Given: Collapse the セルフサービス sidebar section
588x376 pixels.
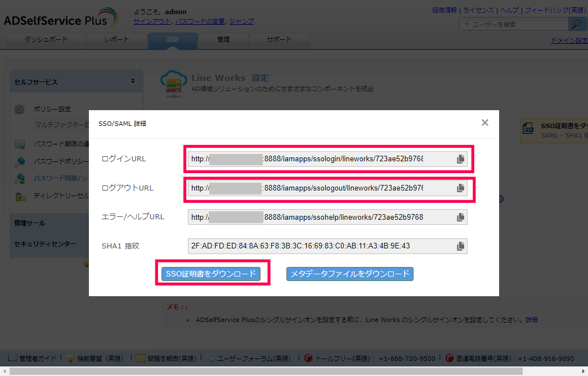Looking at the screenshot, I should pos(132,81).
